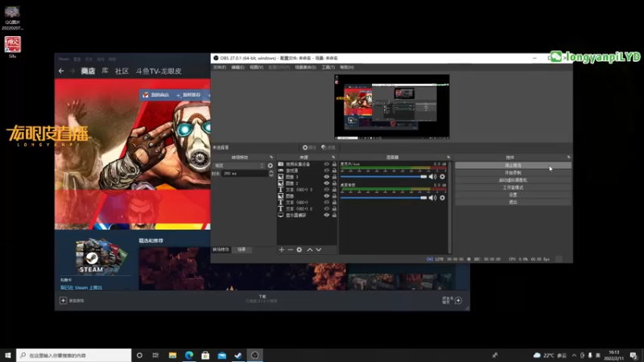Viewport: 644px width, 362px height.
Task: Open transition properties gear icon
Action: coord(270,166)
